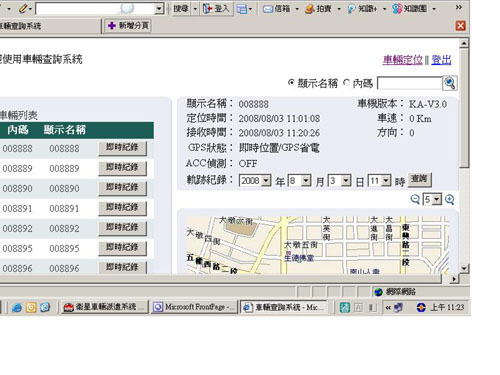The width and height of the screenshot is (500, 375).
Task: Click the 登出 logout link
Action: coord(441,60)
